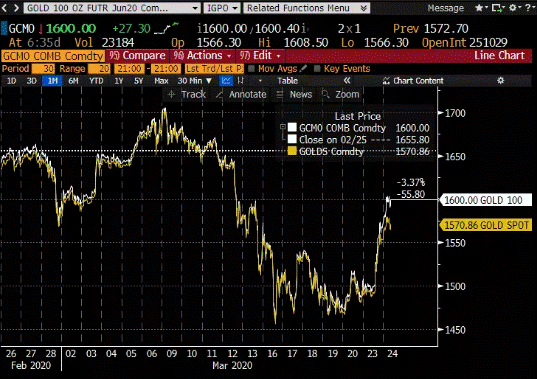This screenshot has height=379, width=537.
Task: Open the Actions dropdown
Action: coord(202,55)
